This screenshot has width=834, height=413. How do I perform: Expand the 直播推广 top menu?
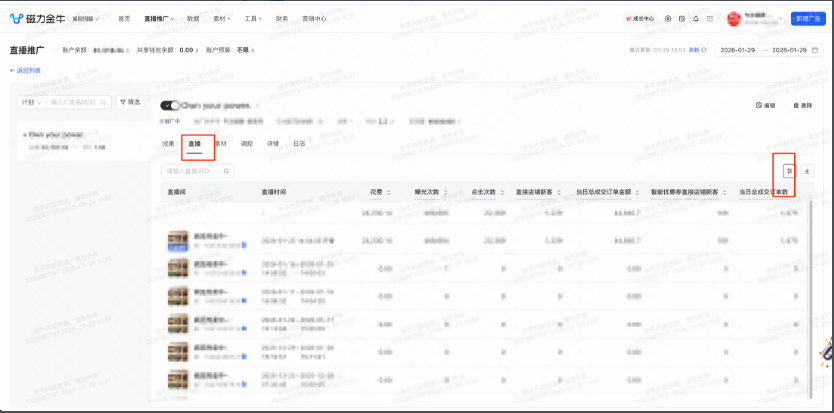158,19
